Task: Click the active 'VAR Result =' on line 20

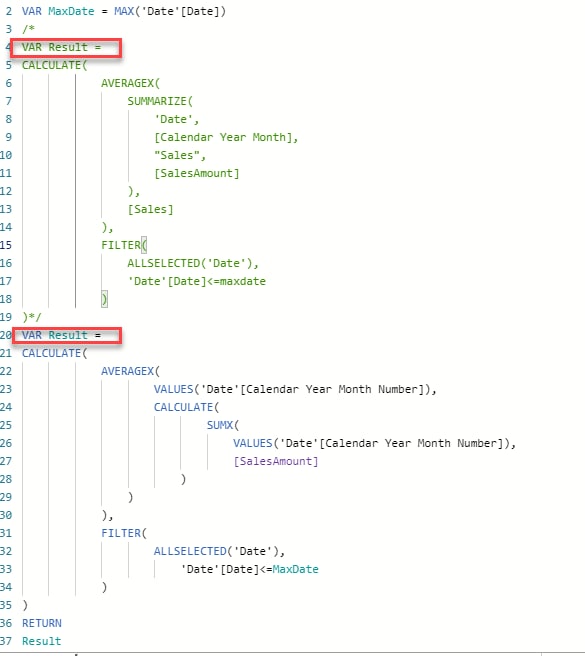Action: point(62,335)
